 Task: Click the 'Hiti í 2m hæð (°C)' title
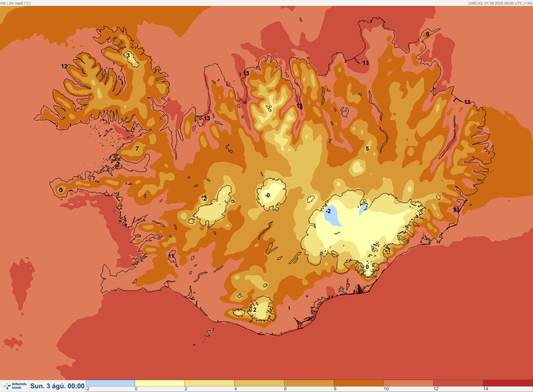coord(15,3)
